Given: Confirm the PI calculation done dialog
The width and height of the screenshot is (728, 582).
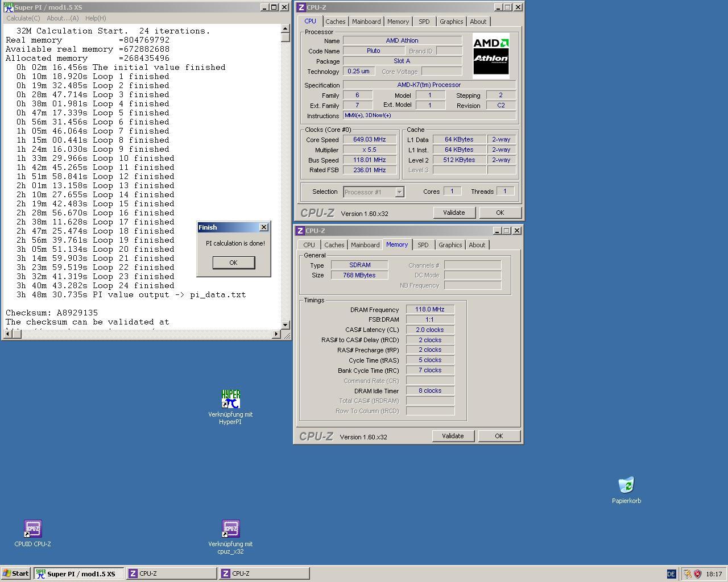Looking at the screenshot, I should tap(233, 263).
